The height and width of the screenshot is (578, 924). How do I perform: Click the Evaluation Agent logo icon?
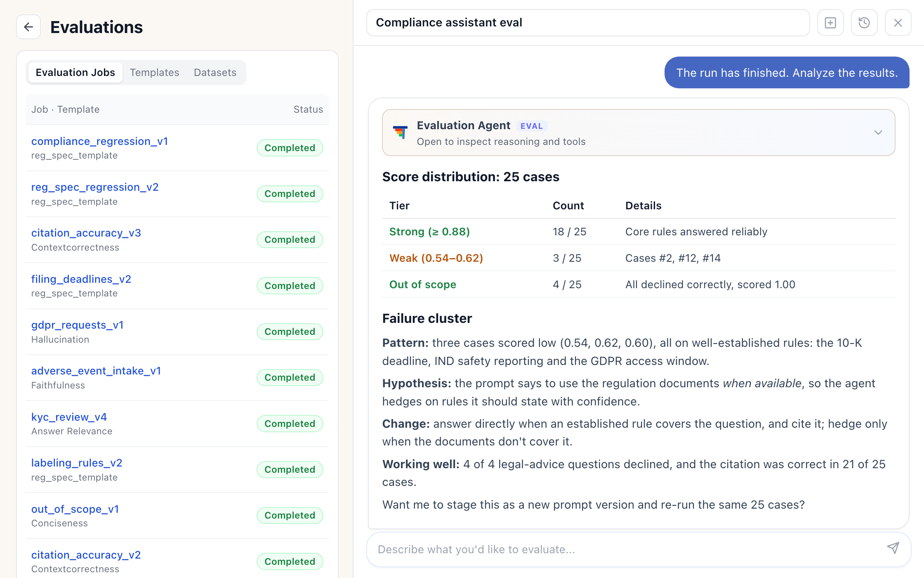tap(400, 133)
